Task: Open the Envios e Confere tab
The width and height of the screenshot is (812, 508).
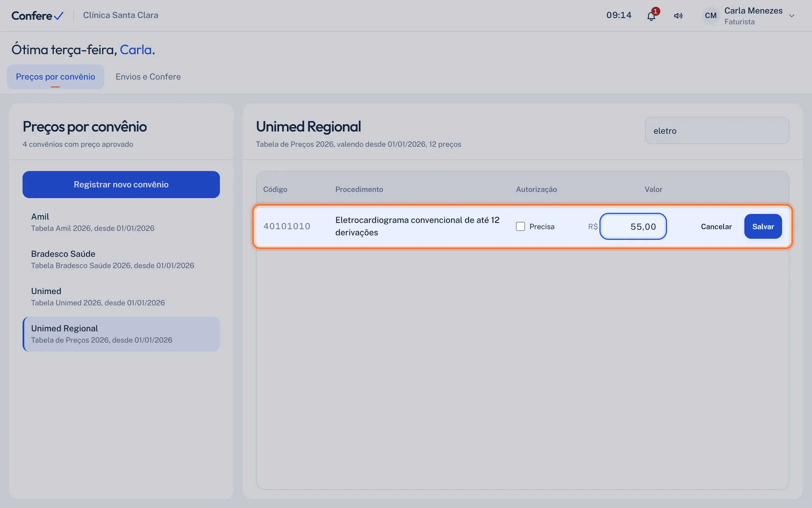Action: point(148,77)
